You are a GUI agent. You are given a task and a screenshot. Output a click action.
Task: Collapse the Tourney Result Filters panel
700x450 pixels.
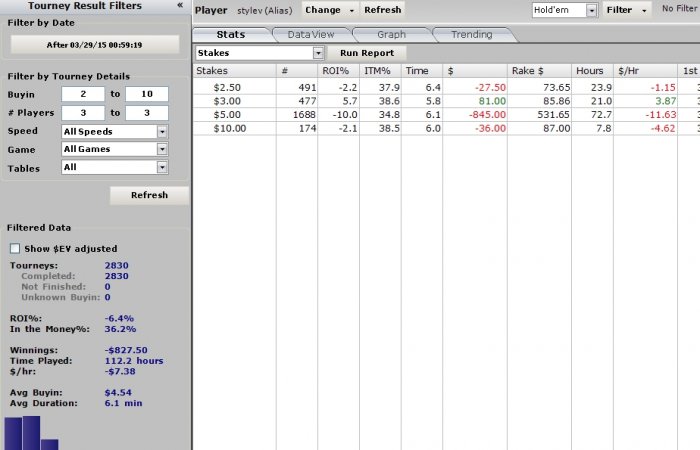point(180,5)
